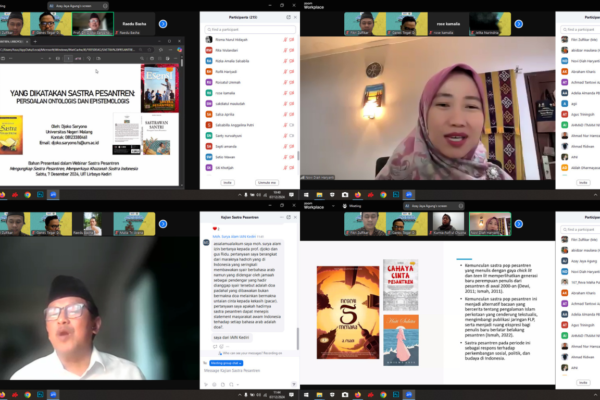The width and height of the screenshot is (600, 400).
Task: Pop out the Participants (233) panel
Action: 288,17
